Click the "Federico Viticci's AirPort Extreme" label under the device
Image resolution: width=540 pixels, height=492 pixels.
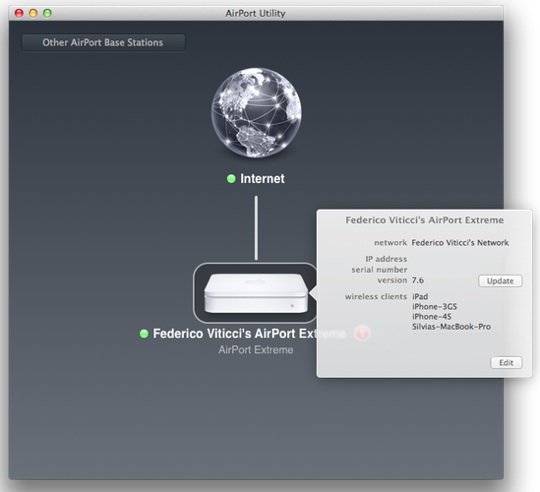point(249,334)
